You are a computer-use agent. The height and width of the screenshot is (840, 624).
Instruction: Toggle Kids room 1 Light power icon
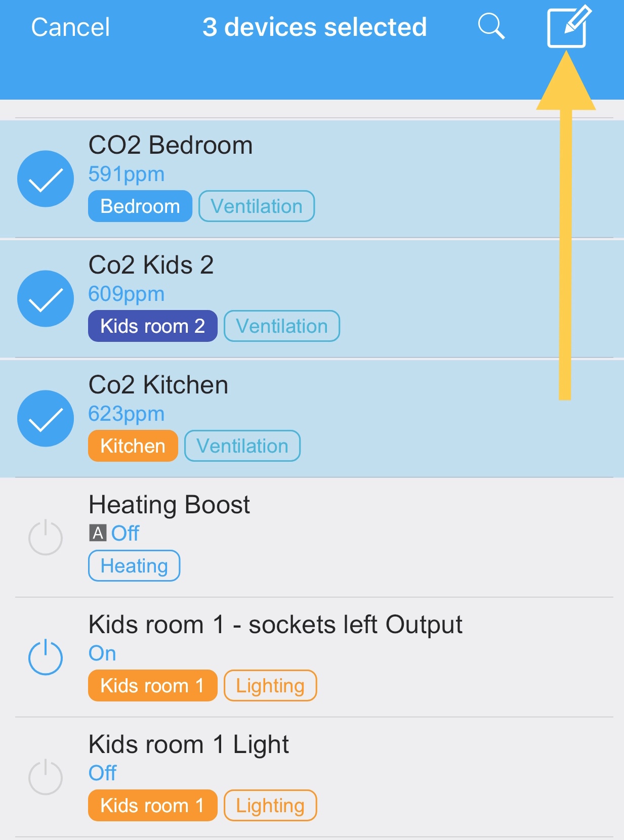tap(46, 777)
